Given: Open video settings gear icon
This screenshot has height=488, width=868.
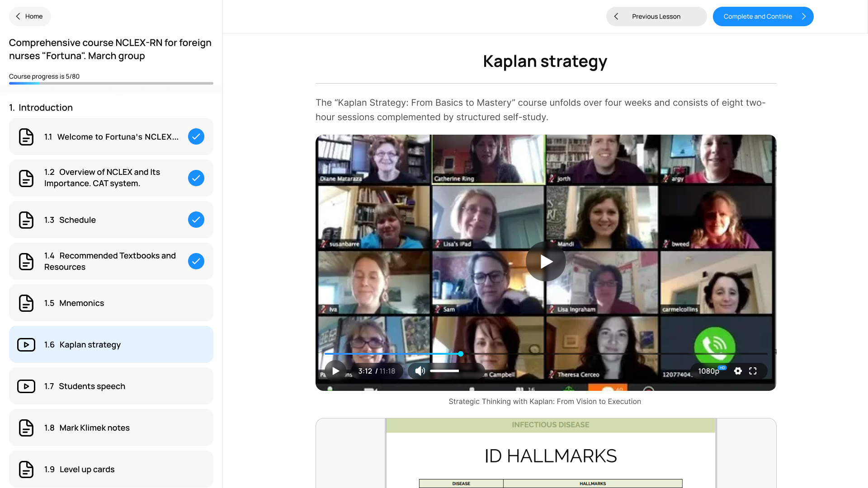Looking at the screenshot, I should (x=738, y=371).
